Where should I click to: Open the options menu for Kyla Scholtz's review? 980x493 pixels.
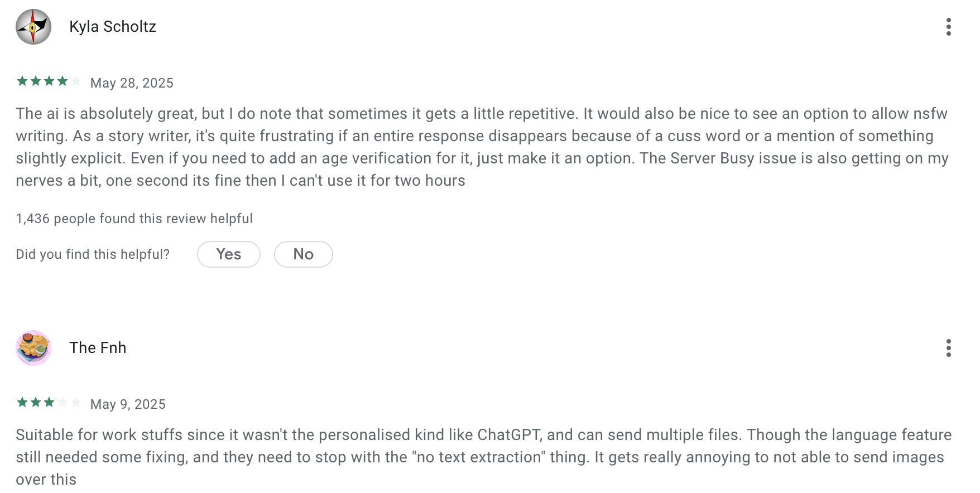coord(948,27)
